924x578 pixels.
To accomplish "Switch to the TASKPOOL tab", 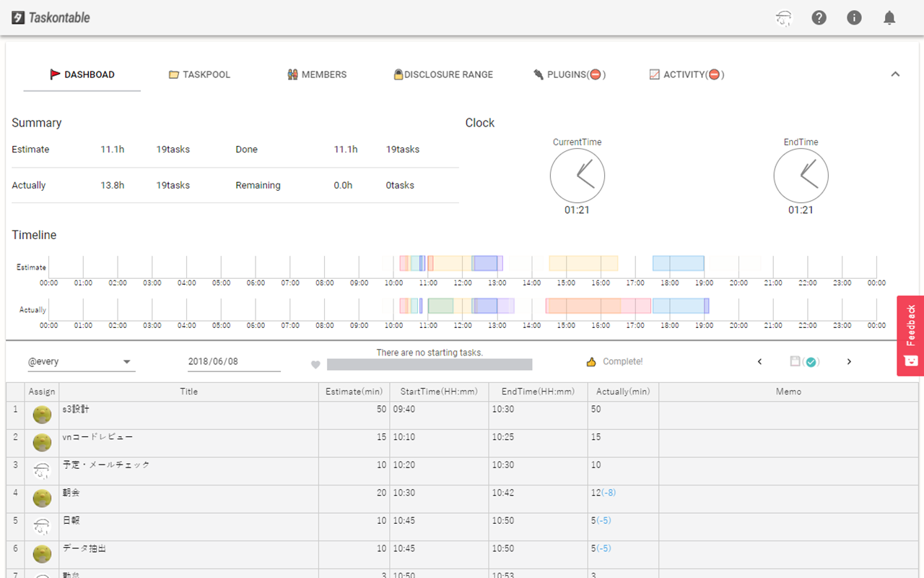I will click(x=200, y=74).
